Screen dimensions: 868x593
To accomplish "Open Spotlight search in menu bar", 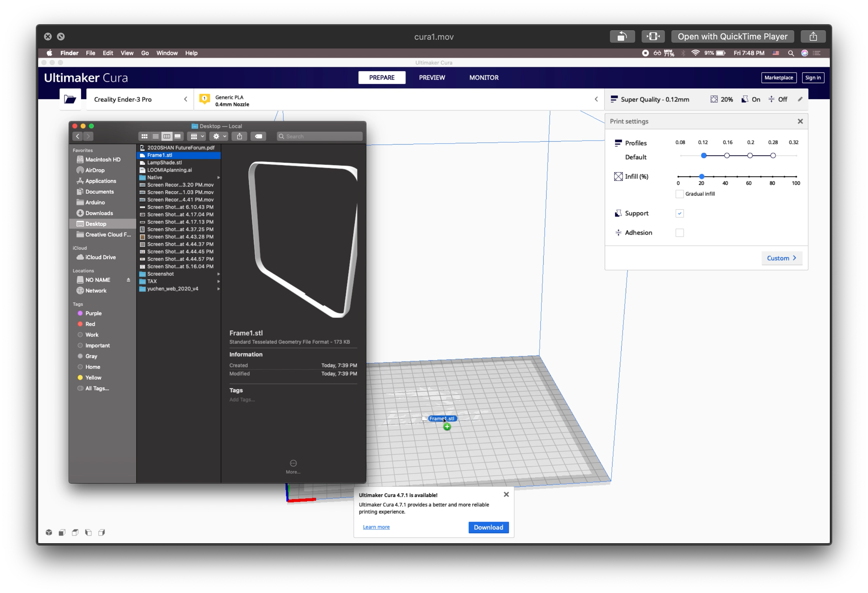I will click(791, 53).
